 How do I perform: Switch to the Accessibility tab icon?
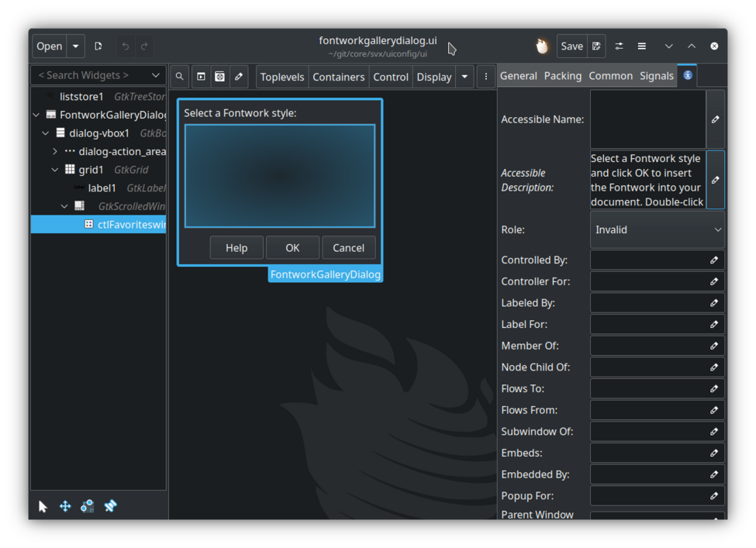click(687, 76)
